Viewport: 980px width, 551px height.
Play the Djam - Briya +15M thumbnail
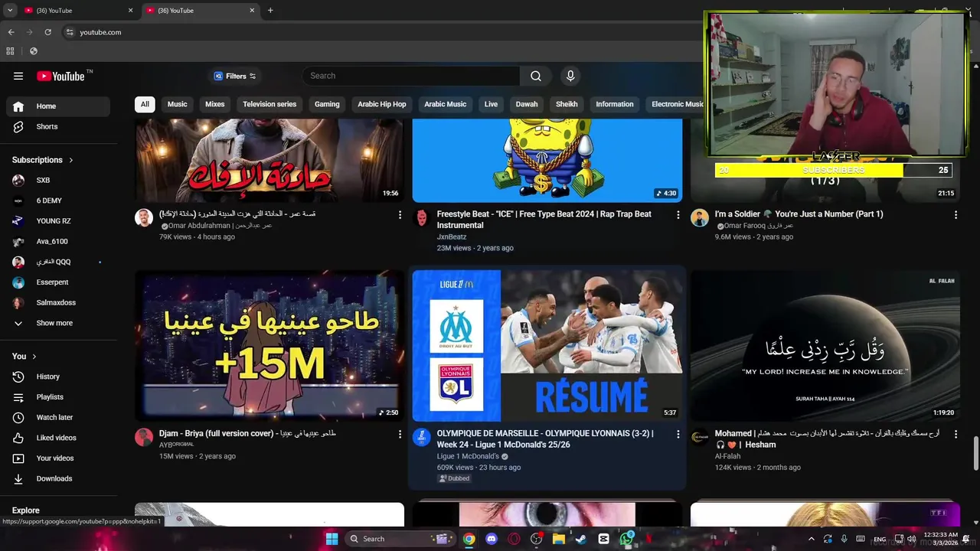click(269, 345)
